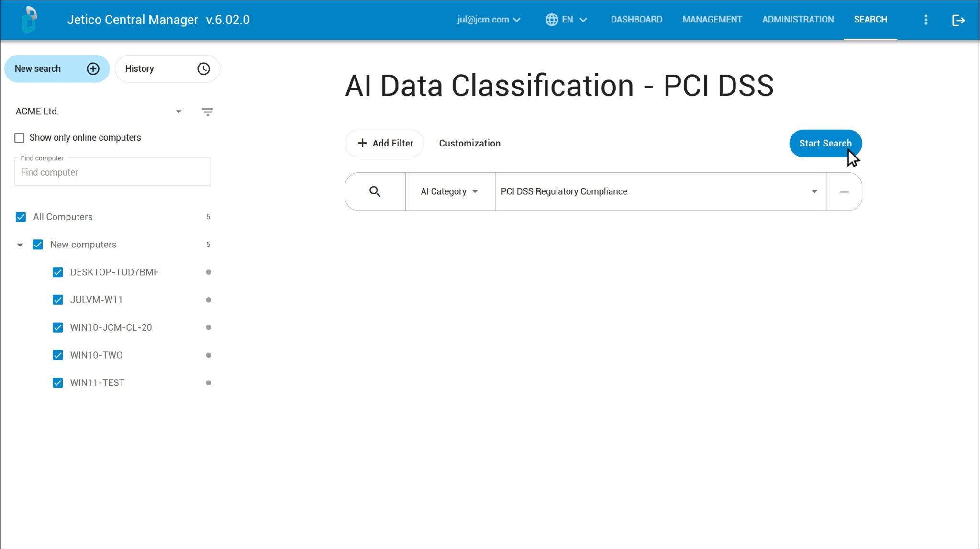Click the WIN10-JCM-CL-20 computer name

[x=111, y=327]
